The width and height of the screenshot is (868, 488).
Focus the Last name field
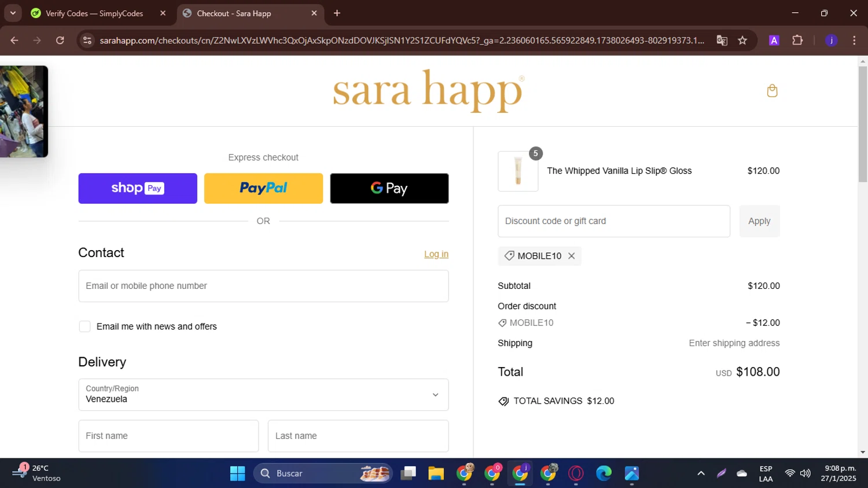[358, 436]
